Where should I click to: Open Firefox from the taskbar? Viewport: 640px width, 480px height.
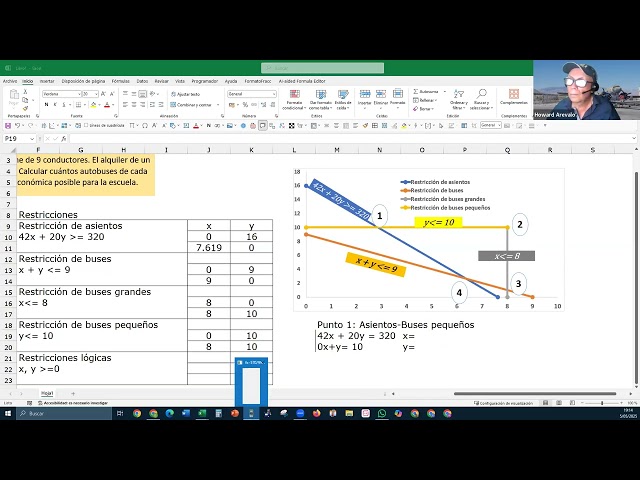[x=316, y=413]
